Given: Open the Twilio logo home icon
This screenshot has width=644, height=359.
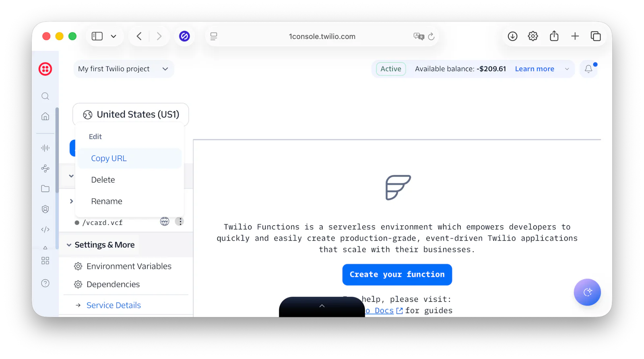Looking at the screenshot, I should [x=45, y=69].
